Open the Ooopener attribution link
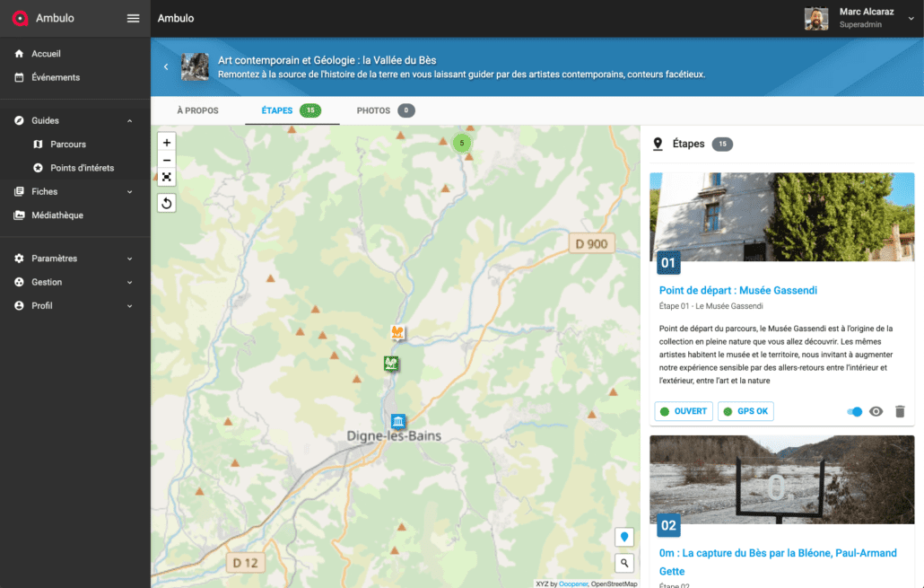This screenshot has height=588, width=924. coord(573,584)
